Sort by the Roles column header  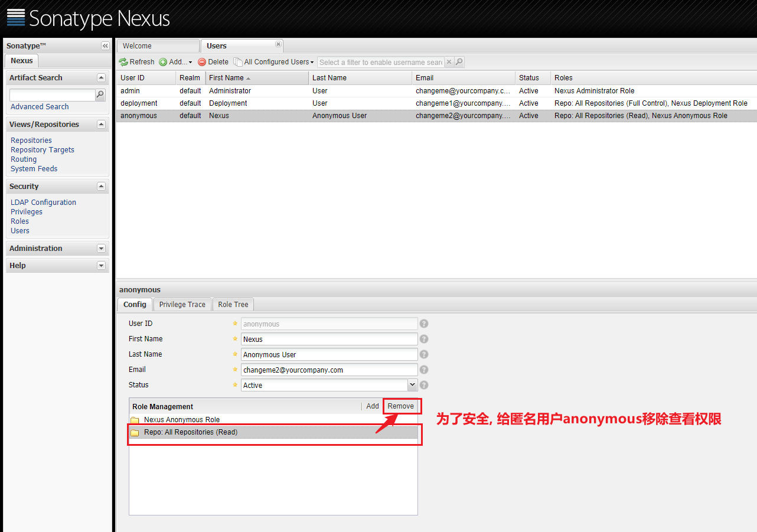(654, 78)
